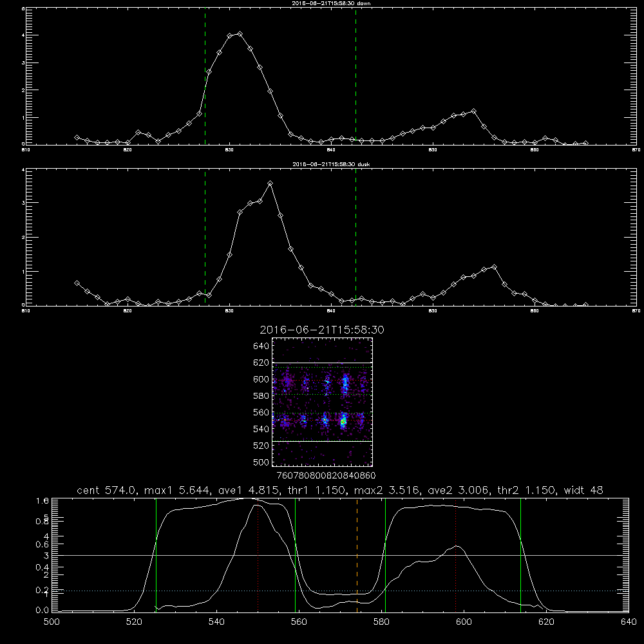
Task: Click the 'widt 48' value
Action: [x=583, y=490]
